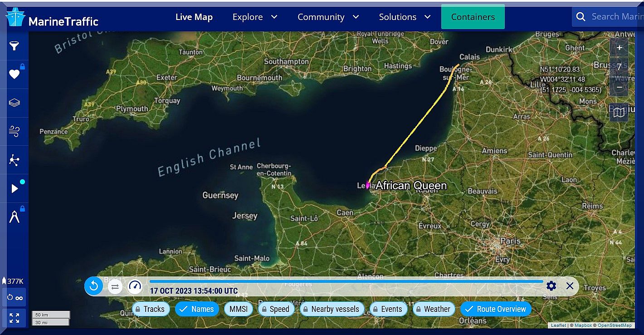Enable the MMSI label toggle

(239, 309)
